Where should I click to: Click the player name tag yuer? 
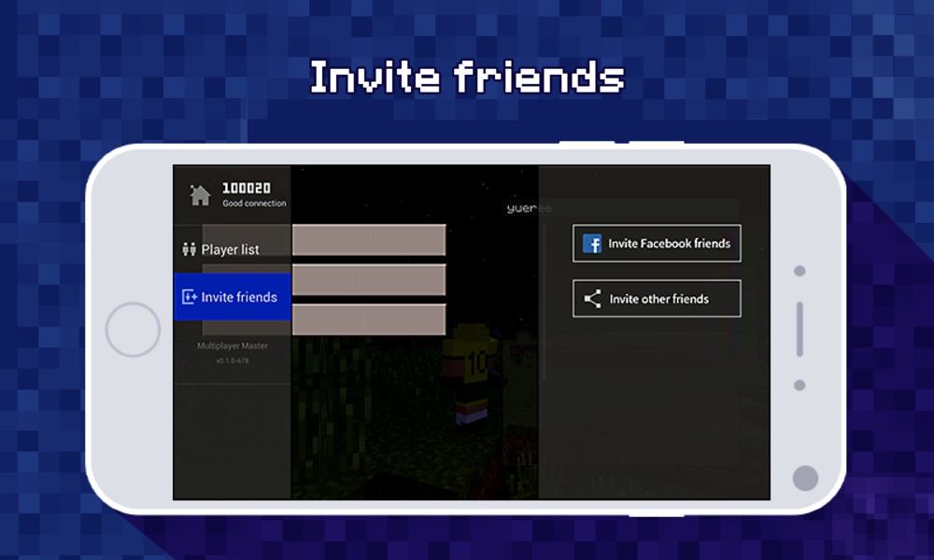[529, 208]
